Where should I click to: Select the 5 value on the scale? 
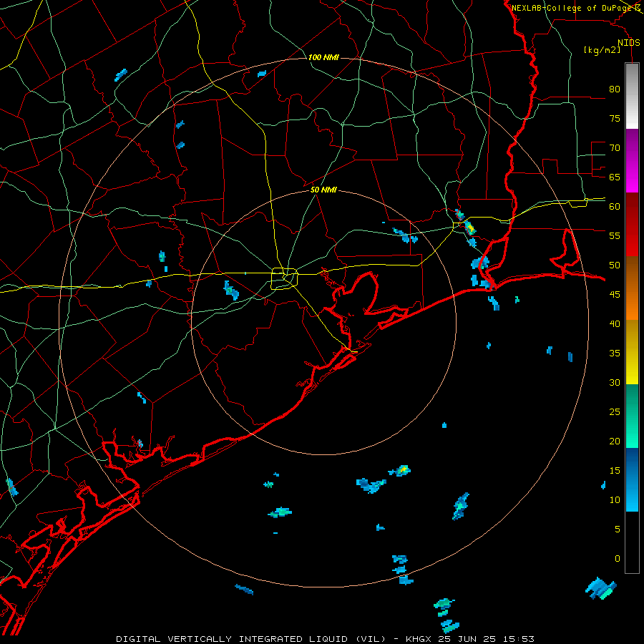pyautogui.click(x=618, y=530)
